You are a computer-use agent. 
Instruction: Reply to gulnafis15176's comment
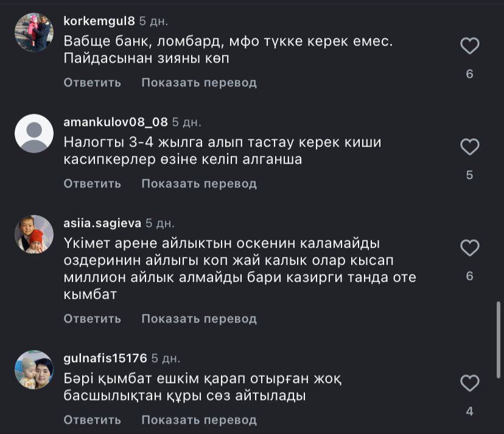point(92,419)
